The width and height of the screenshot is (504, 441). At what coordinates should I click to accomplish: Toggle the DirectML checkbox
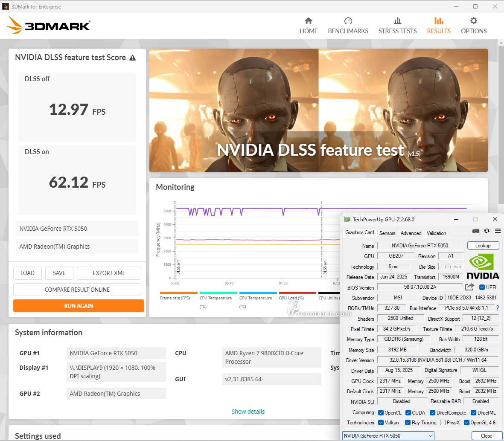click(473, 413)
